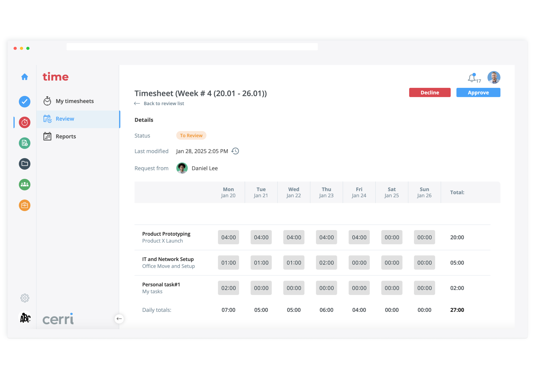
Task: Open the green people team module
Action: point(25,184)
